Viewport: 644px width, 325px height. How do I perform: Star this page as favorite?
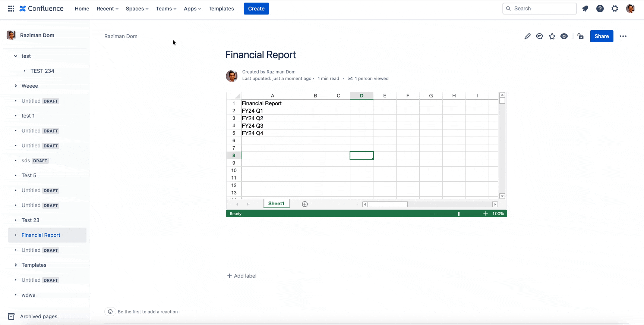point(552,36)
